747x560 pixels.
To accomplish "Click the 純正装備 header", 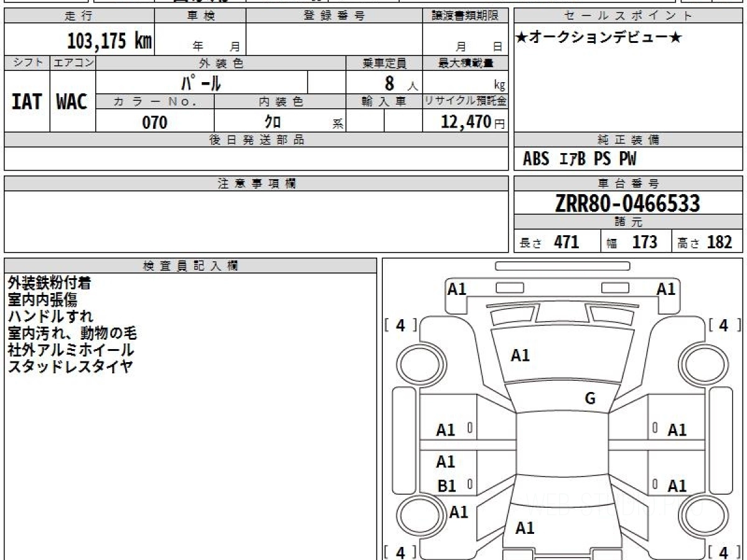I will point(629,140).
